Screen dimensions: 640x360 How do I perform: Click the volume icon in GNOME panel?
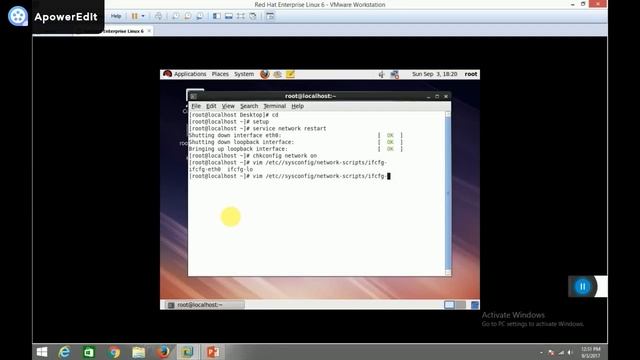(381, 74)
